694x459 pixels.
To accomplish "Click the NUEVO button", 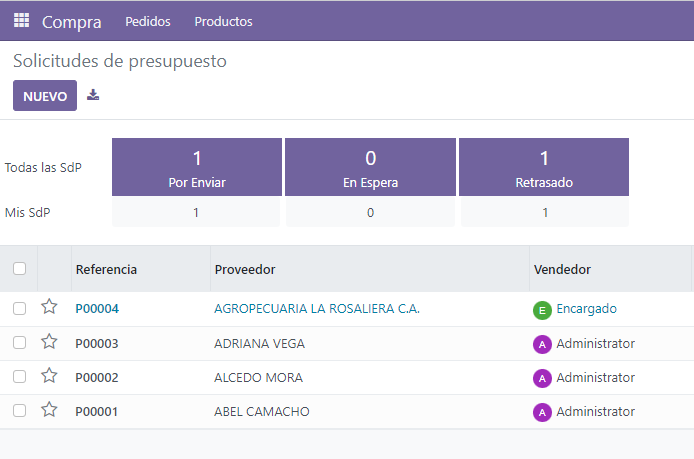I will 45,96.
